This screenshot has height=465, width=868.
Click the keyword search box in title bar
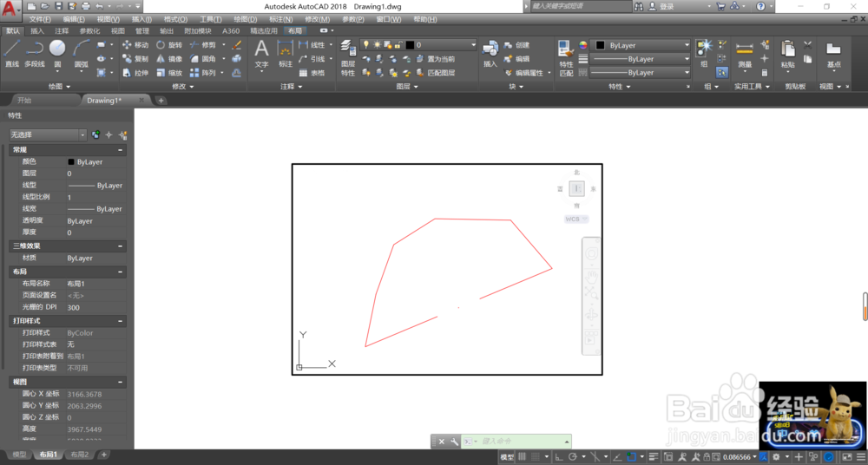click(x=580, y=6)
